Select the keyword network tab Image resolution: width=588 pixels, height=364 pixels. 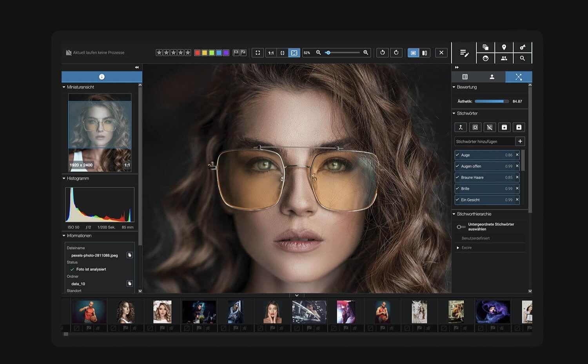click(519, 77)
